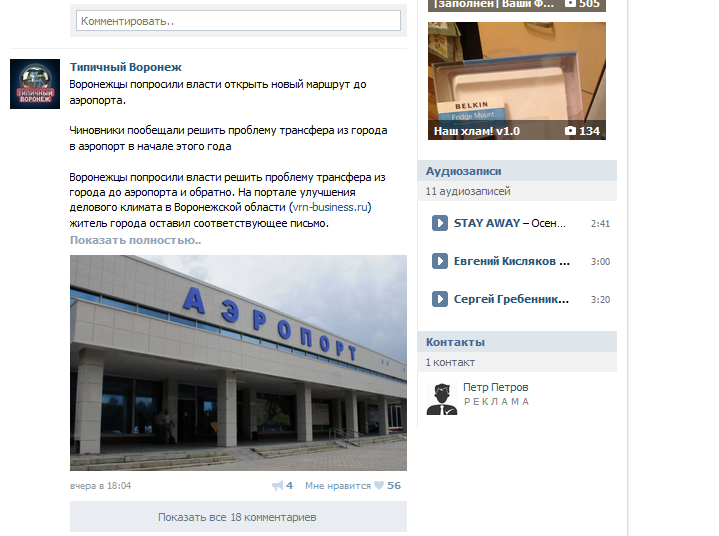Click the camera icon on Наш хлам album
The height and width of the screenshot is (536, 719).
[570, 131]
